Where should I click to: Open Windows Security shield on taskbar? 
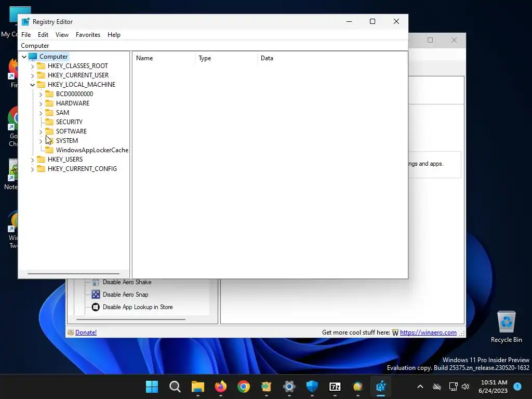(312, 387)
